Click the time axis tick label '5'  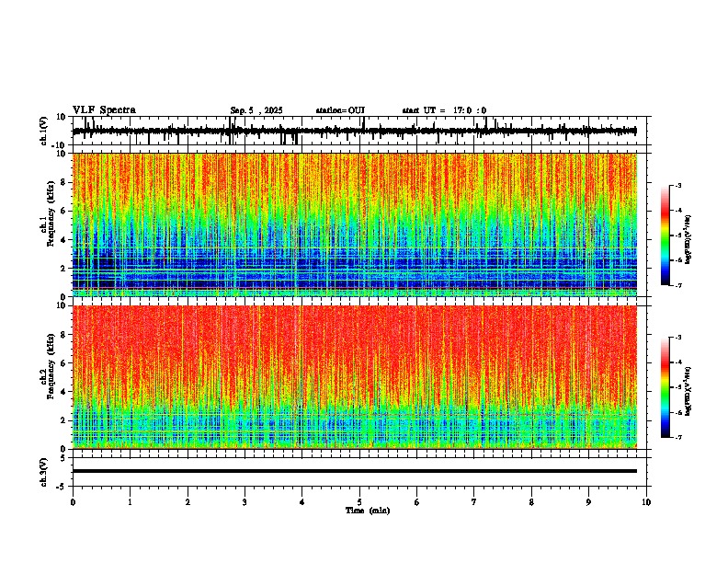point(359,502)
